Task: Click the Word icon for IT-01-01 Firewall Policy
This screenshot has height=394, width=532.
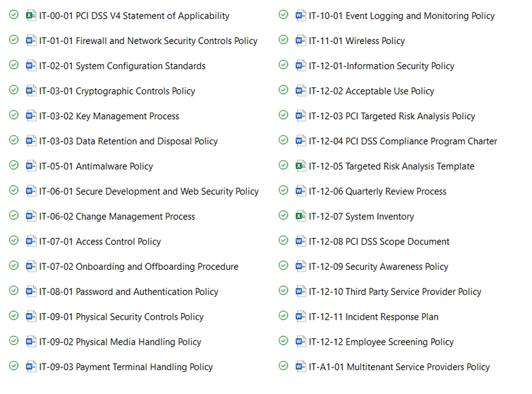Action: click(31, 41)
